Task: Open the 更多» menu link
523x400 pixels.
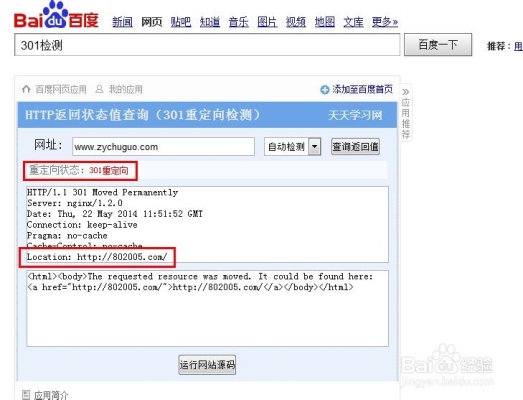Action: 385,22
